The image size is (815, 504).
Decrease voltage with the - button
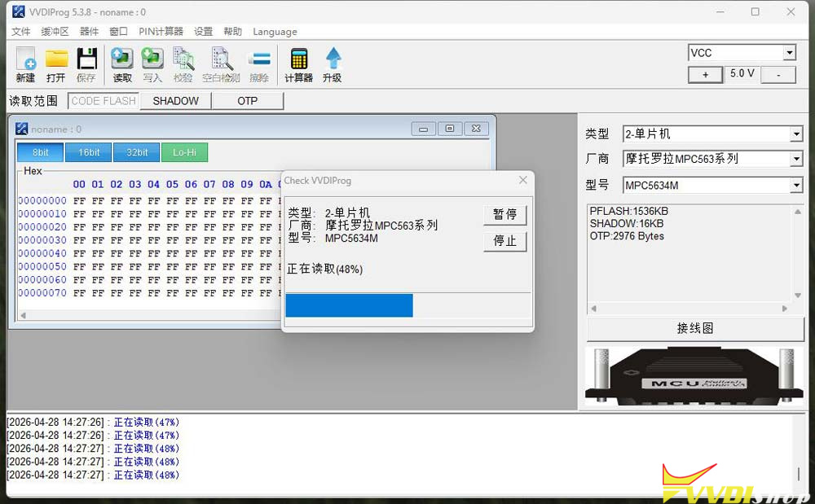click(x=778, y=75)
